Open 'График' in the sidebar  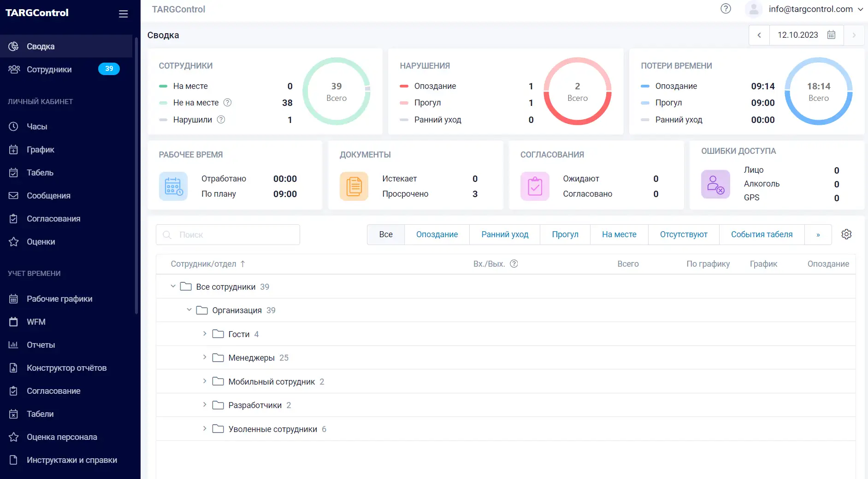(x=66, y=150)
